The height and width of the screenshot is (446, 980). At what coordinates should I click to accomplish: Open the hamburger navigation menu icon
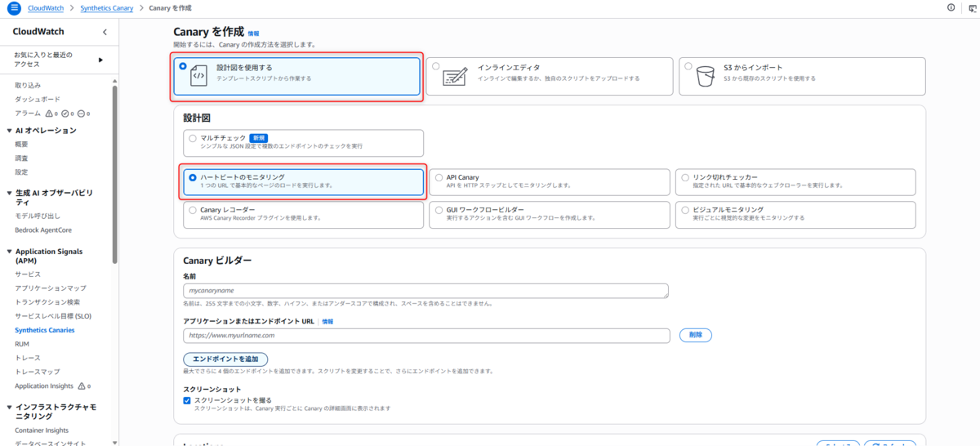[14, 7]
